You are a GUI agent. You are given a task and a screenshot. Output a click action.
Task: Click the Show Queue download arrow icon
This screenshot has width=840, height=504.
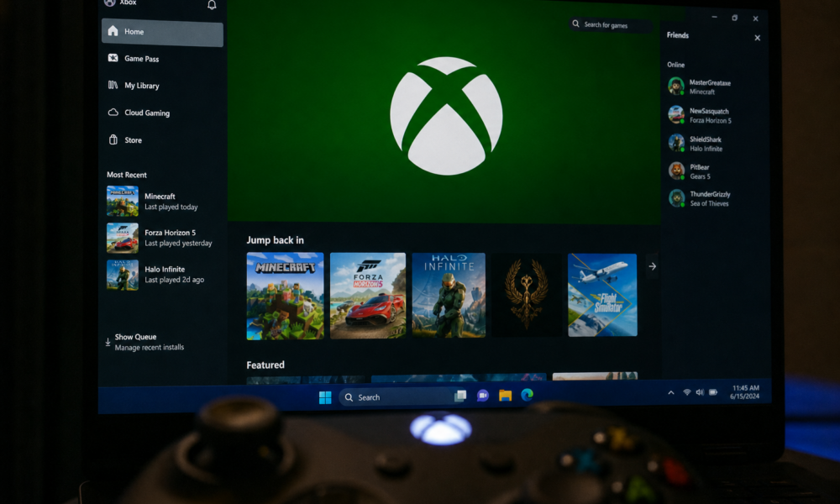[108, 341]
